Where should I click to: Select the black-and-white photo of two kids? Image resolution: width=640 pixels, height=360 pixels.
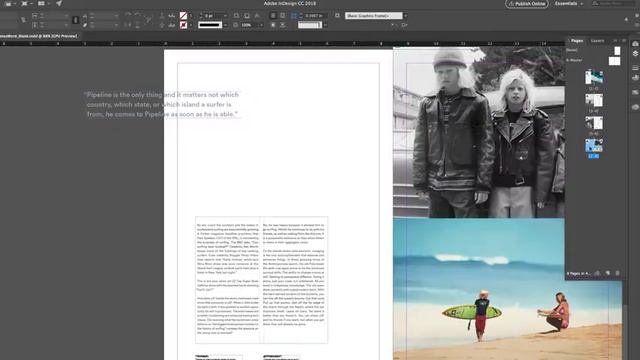pyautogui.click(x=479, y=132)
